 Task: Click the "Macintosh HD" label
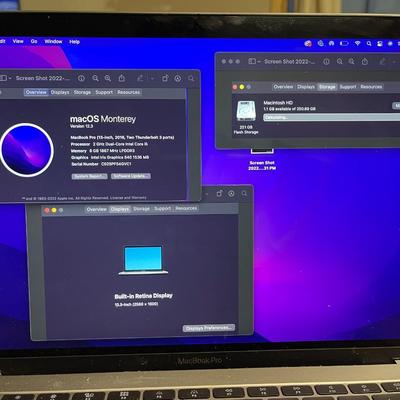[278, 103]
